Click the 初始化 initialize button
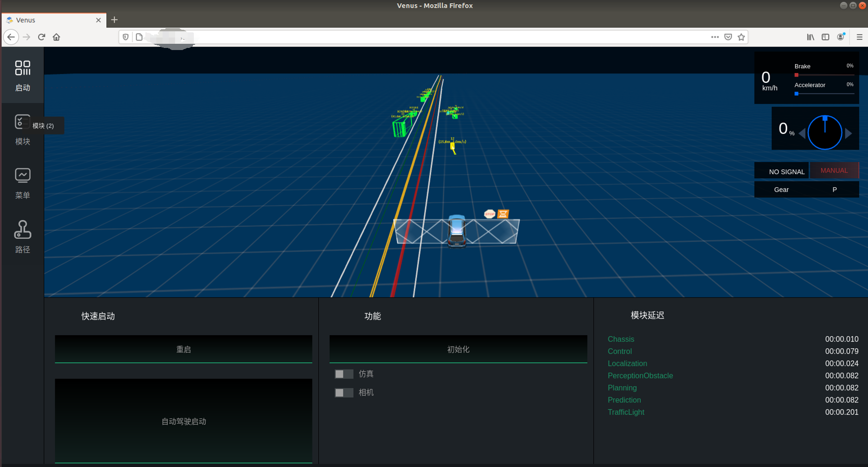Screen dimensions: 868x467 (x=458, y=349)
